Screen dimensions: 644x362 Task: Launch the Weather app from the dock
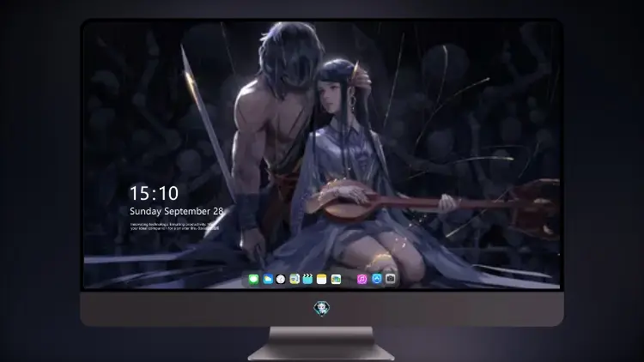(267, 280)
